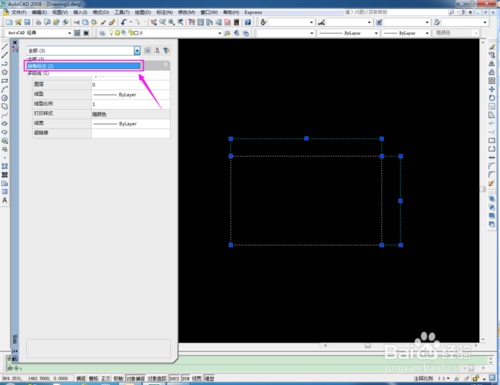Screen dimensions: 500x385
Task: Click the Match Properties brush icon
Action: click(x=103, y=22)
